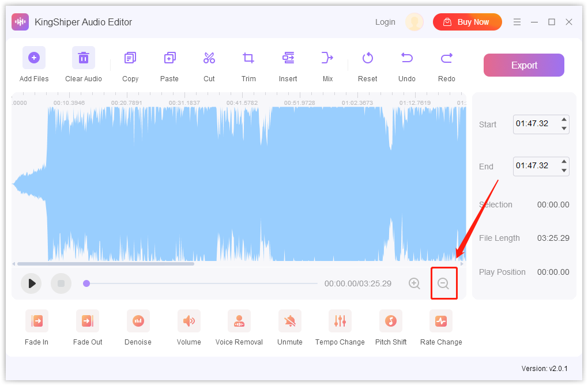Select the Cut tool
This screenshot has height=386, width=588.
pyautogui.click(x=209, y=63)
